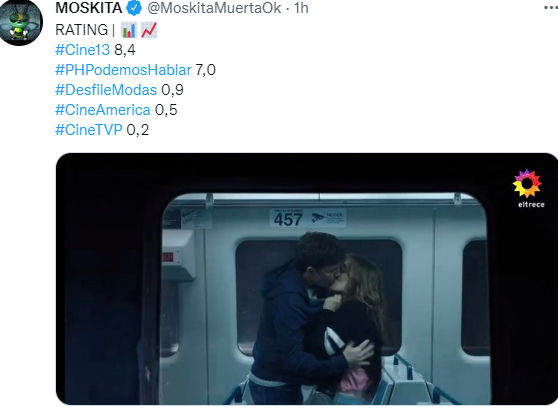Image resolution: width=558 pixels, height=410 pixels.
Task: Open the #DesfileModas hashtag
Action: tap(106, 90)
